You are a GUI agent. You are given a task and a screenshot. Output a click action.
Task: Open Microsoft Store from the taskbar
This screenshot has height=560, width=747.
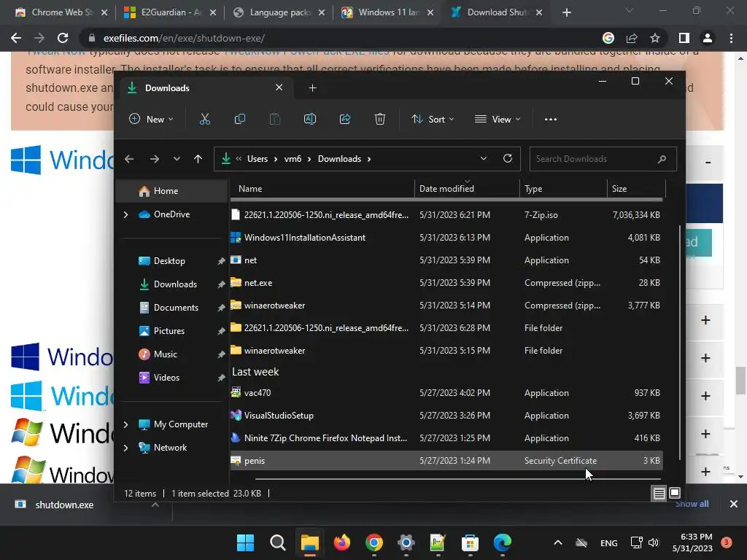coord(470,542)
